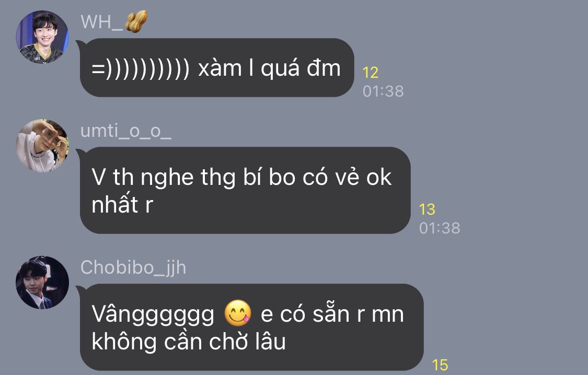Open umti_o_o_ profile avatar
This screenshot has height=375, width=588.
[x=42, y=146]
